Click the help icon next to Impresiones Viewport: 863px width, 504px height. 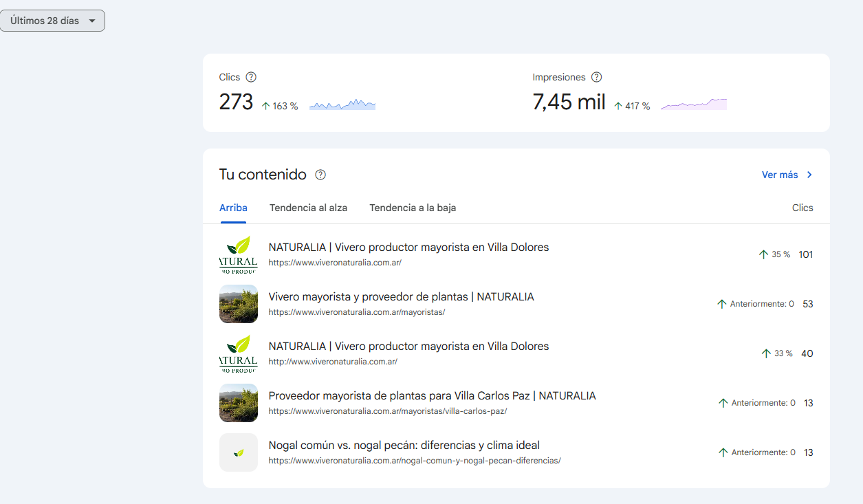596,77
